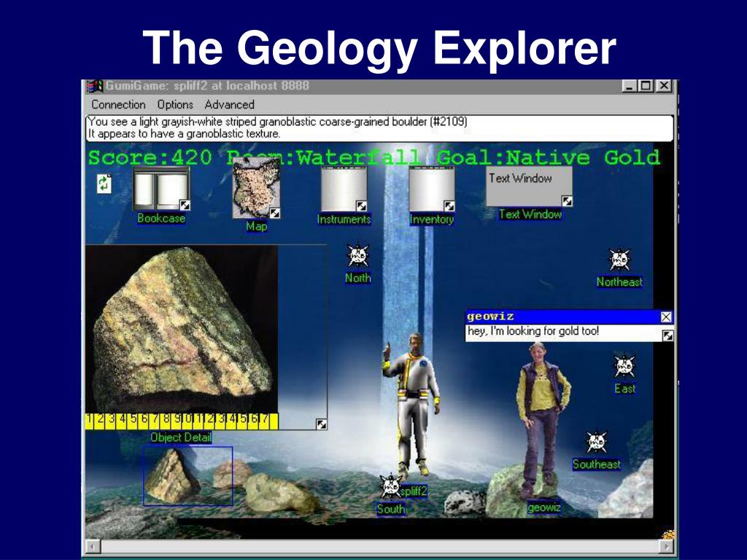Click the Text Window panel
Image resolution: width=747 pixels, height=560 pixels.
[529, 186]
